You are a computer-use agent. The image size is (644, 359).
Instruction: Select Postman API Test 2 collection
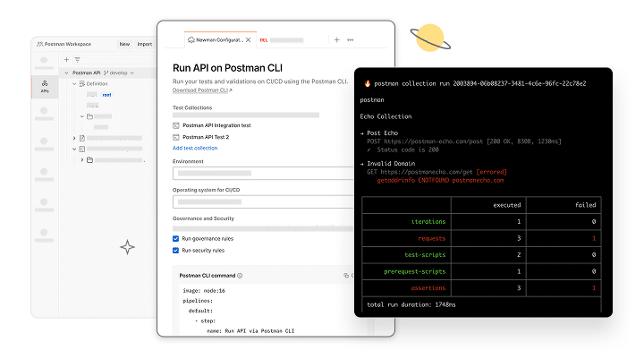coord(206,137)
